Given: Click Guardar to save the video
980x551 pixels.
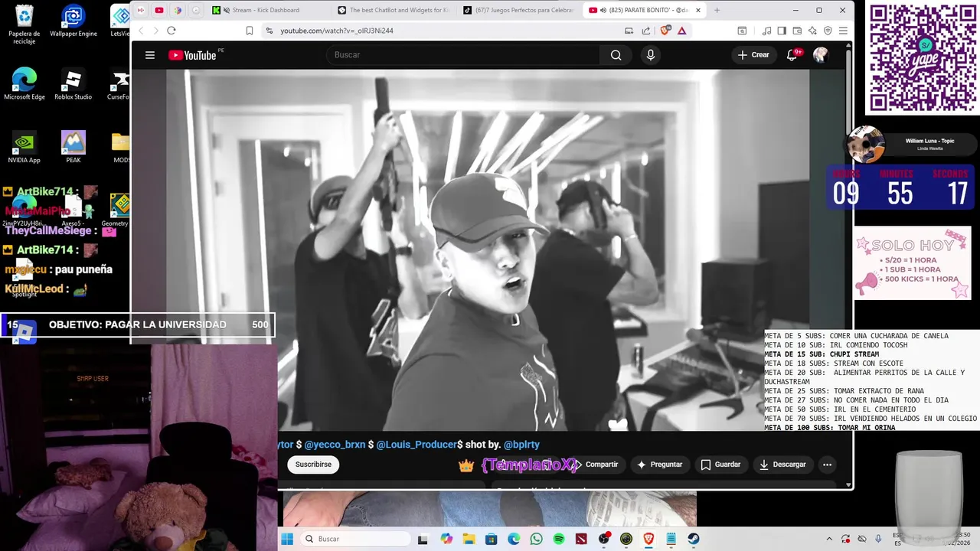Looking at the screenshot, I should click(721, 465).
